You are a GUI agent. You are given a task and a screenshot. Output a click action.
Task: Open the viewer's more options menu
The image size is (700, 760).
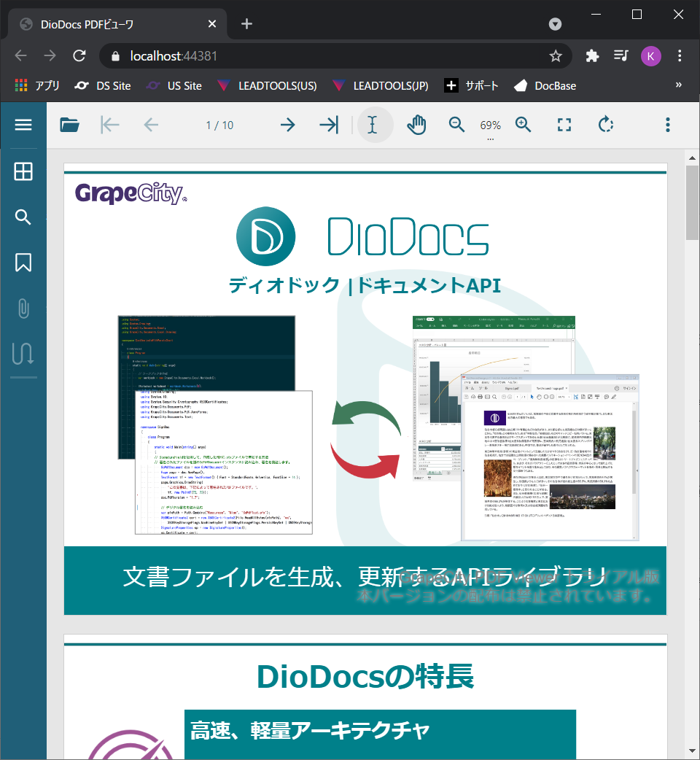[668, 125]
